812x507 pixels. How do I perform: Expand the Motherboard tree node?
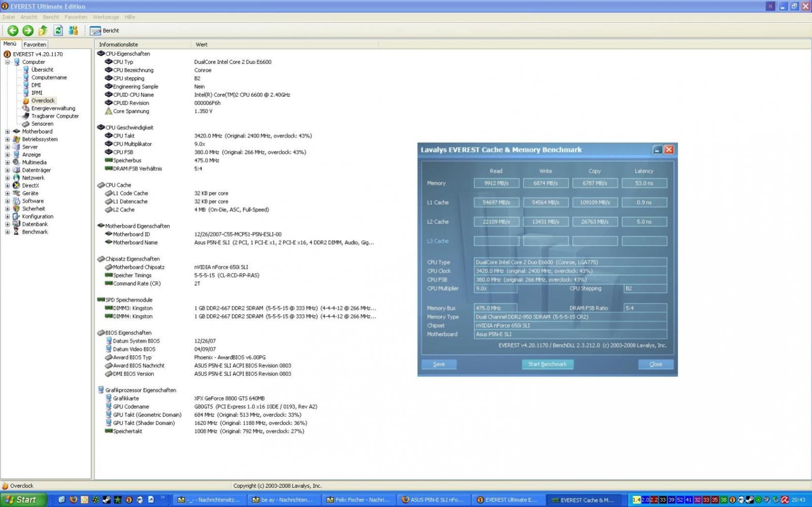(x=7, y=131)
